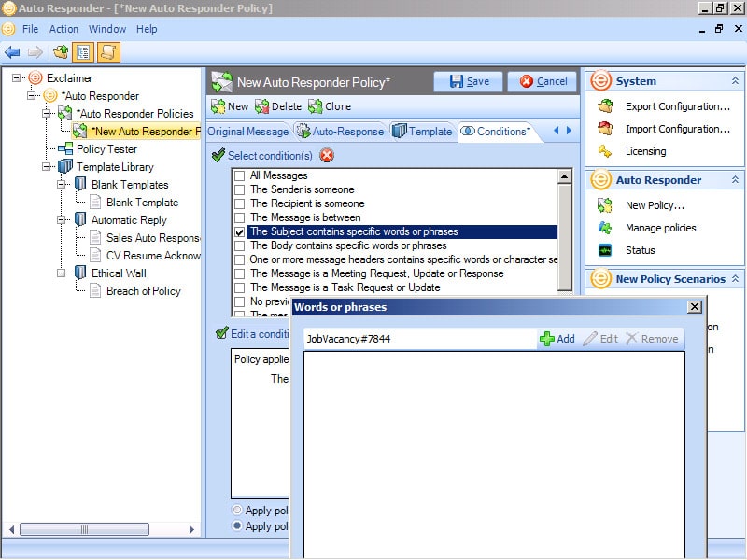The height and width of the screenshot is (560, 747).
Task: Collapse the System panel section
Action: [x=735, y=81]
